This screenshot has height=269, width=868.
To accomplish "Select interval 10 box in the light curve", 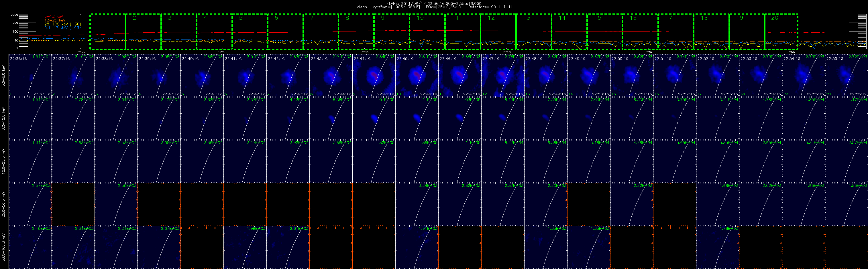I will coord(427,31).
